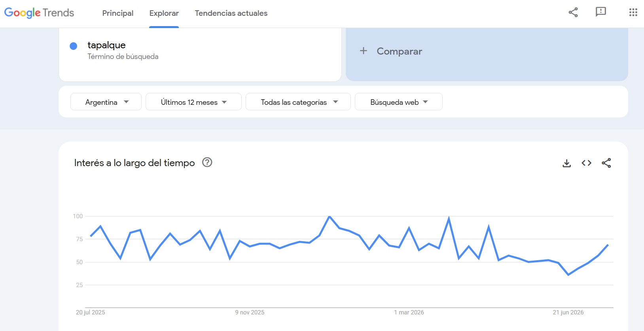644x331 pixels.
Task: Click the embed code icon on chart
Action: point(586,163)
